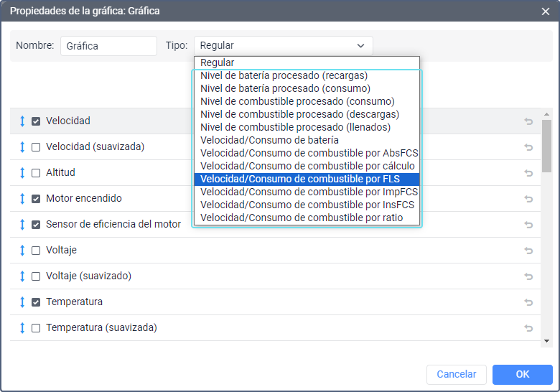Click the reset arrow icon for Velocidad row

click(x=528, y=121)
